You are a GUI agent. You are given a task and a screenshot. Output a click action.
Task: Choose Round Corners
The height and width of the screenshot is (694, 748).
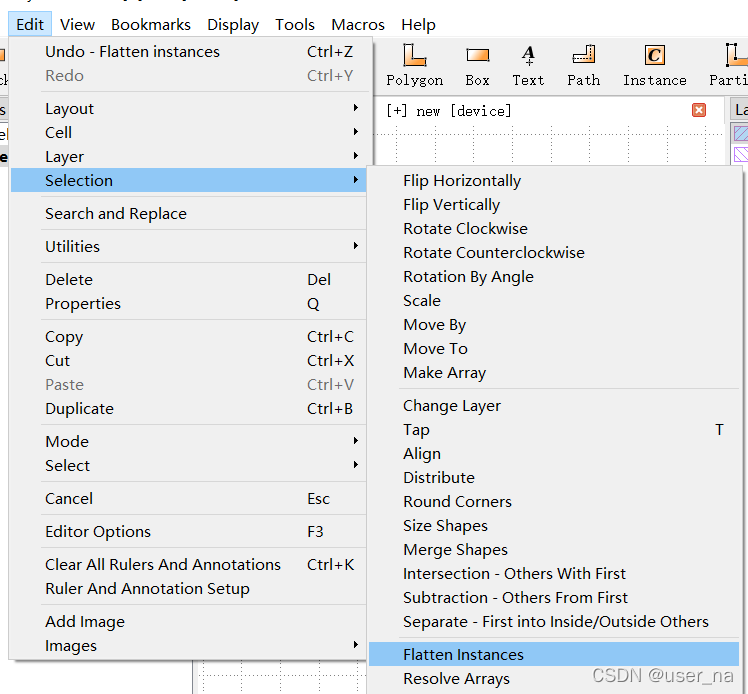tap(553, 501)
